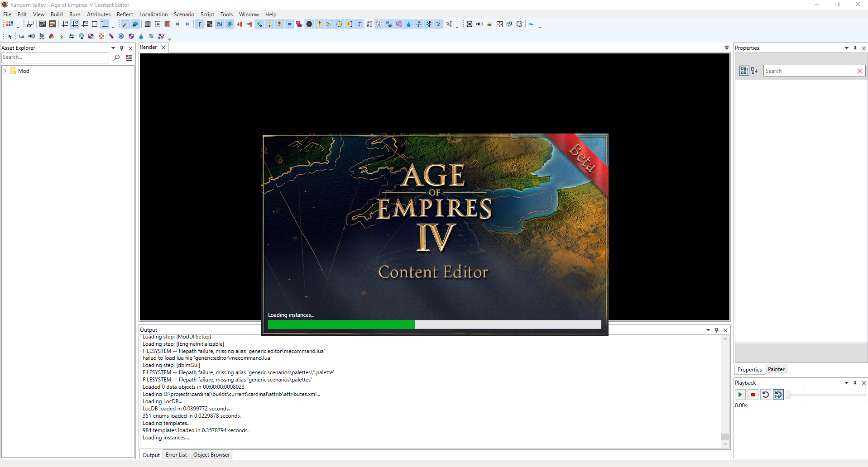Toggle the magic wand tool
The width and height of the screenshot is (868, 467).
click(125, 24)
